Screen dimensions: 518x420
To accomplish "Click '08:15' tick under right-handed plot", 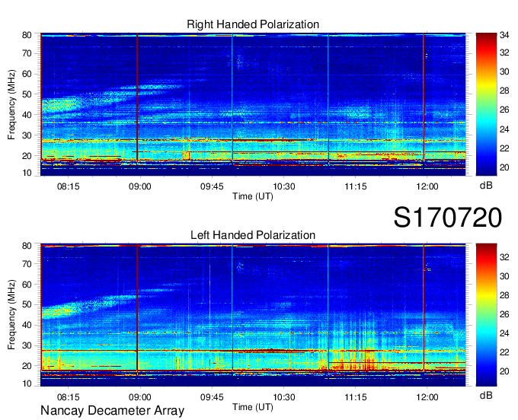I will 69,186.
